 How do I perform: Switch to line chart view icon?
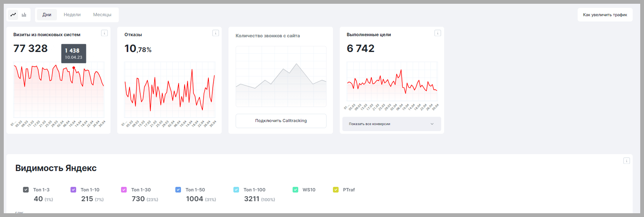pyautogui.click(x=13, y=15)
